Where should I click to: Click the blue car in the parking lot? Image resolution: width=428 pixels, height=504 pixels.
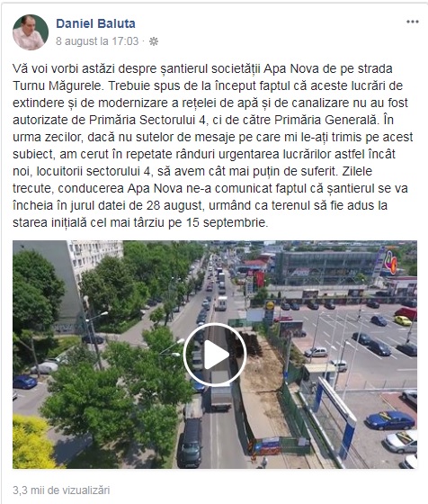390,420
